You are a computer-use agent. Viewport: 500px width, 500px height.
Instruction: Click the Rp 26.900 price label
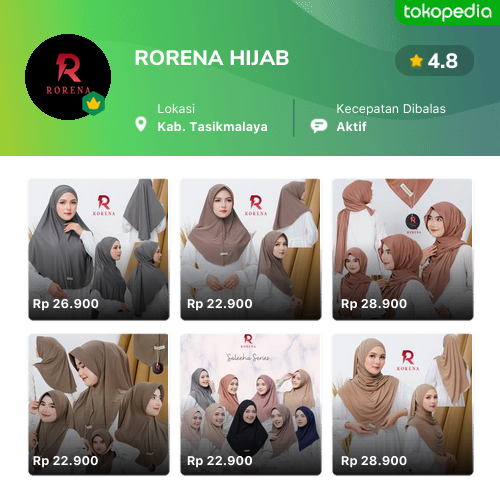66,304
